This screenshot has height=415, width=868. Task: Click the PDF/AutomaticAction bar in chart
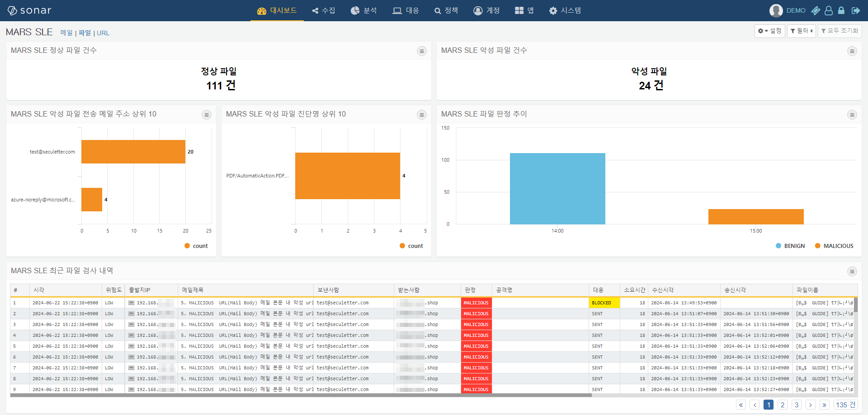(x=348, y=176)
